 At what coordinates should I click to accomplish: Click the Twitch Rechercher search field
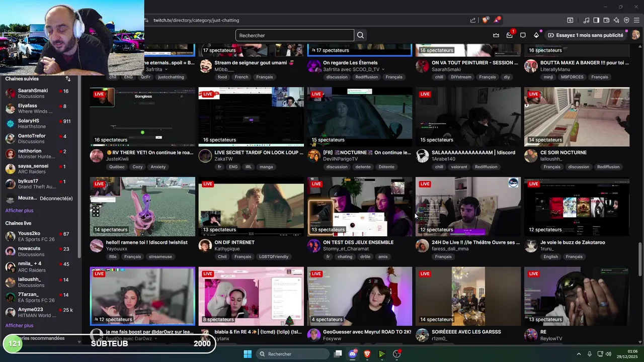click(294, 35)
